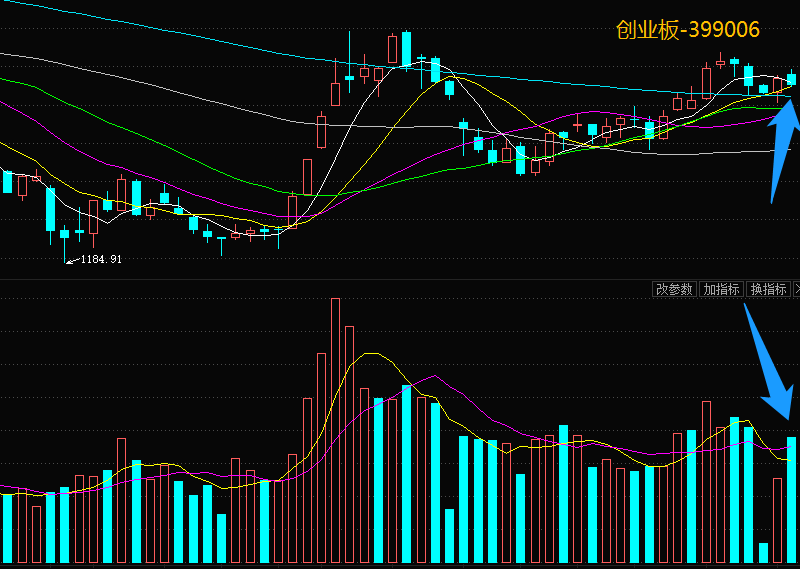Select the 换指标 switch indicator button
Viewport: 800px width, 569px height.
(768, 289)
